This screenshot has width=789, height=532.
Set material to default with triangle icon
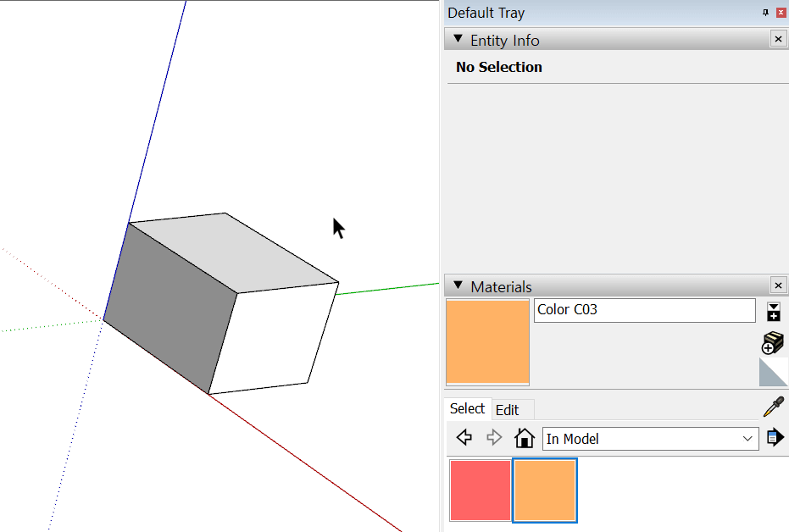pos(774,372)
